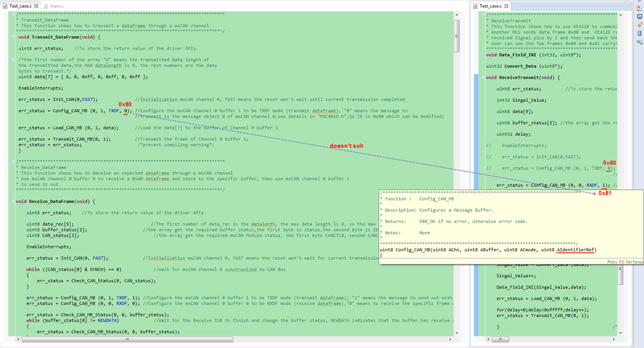Click 'void Transmit_DataFrame(void)' function signature

pyautogui.click(x=59, y=37)
